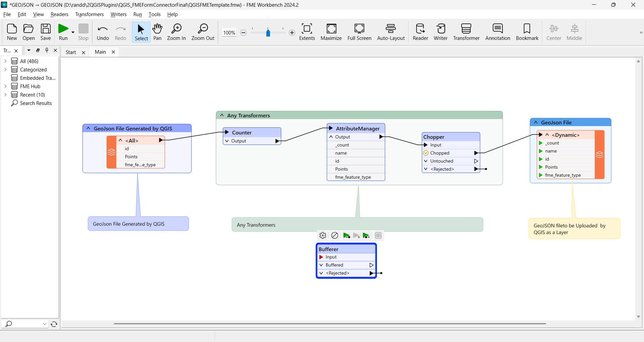Add a Transformer from the toolbar

pyautogui.click(x=466, y=32)
